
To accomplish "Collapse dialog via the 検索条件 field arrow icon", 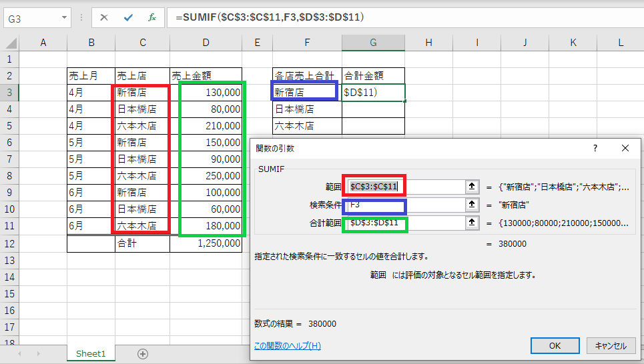I will (472, 205).
